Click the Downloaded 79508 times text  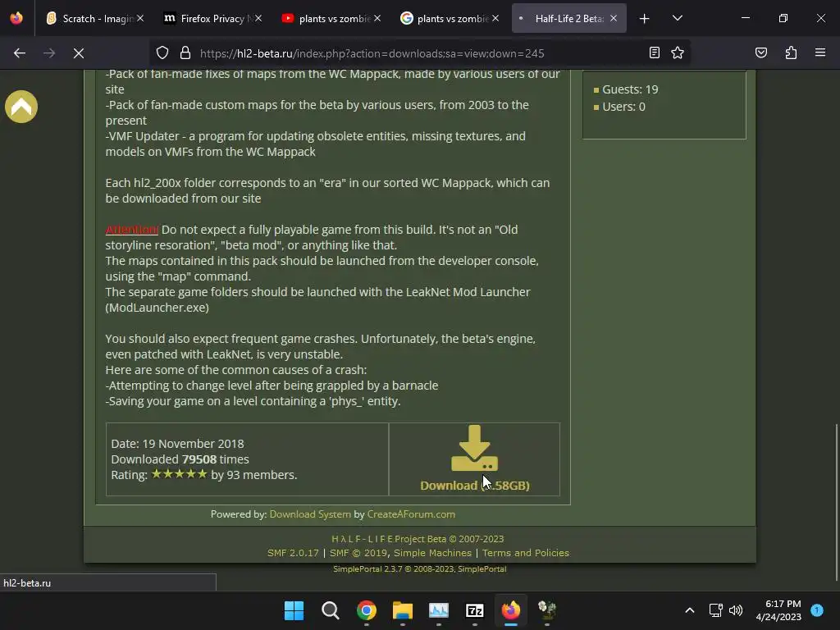[x=180, y=459]
